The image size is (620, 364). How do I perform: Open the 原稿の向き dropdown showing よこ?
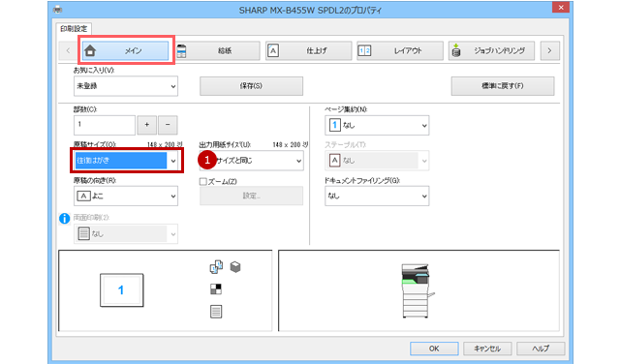tap(126, 196)
